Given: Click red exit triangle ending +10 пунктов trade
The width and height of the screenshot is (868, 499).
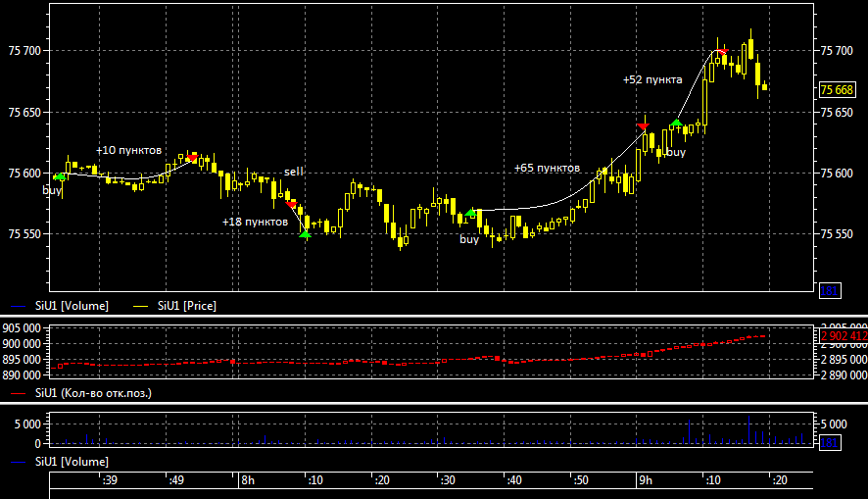Looking at the screenshot, I should click(192, 158).
